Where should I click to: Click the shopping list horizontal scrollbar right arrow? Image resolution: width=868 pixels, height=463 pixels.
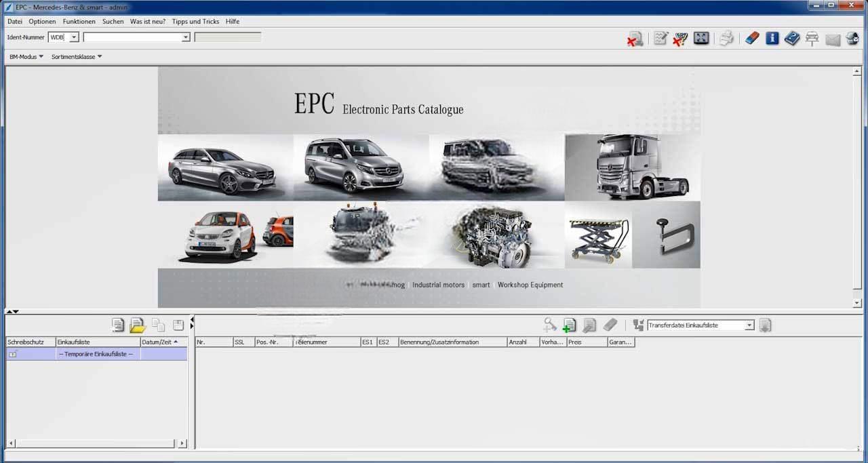(182, 443)
